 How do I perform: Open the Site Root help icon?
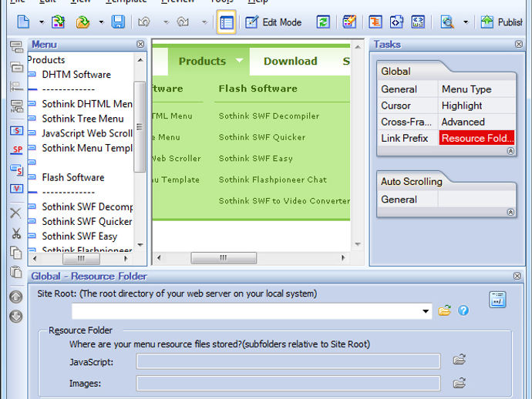click(463, 310)
